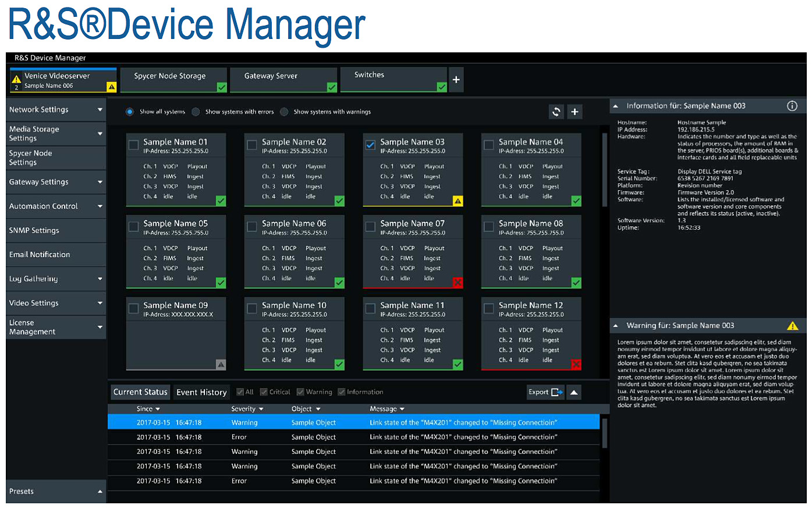This screenshot has height=512, width=812.
Task: Collapse the Information für Sample Name 003 panel
Action: coord(615,106)
